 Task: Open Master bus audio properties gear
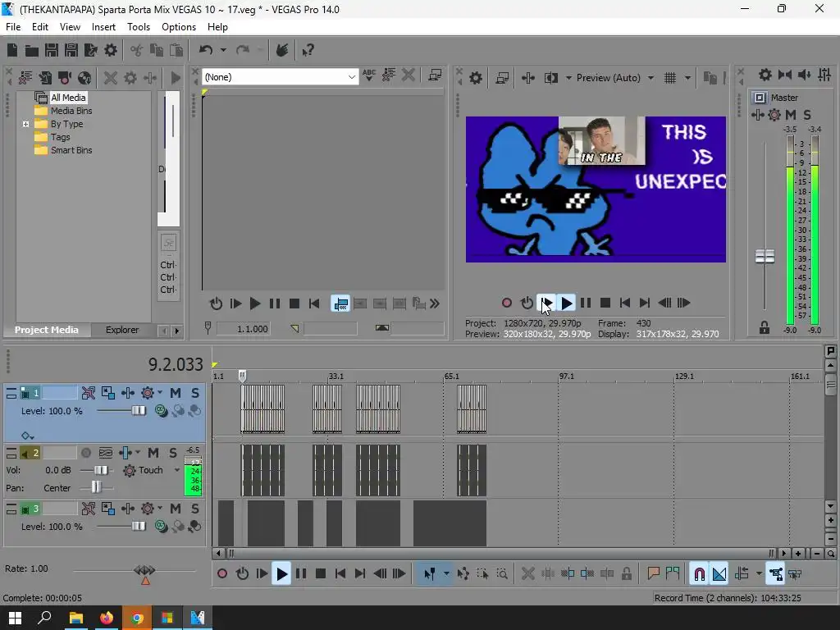click(x=765, y=75)
